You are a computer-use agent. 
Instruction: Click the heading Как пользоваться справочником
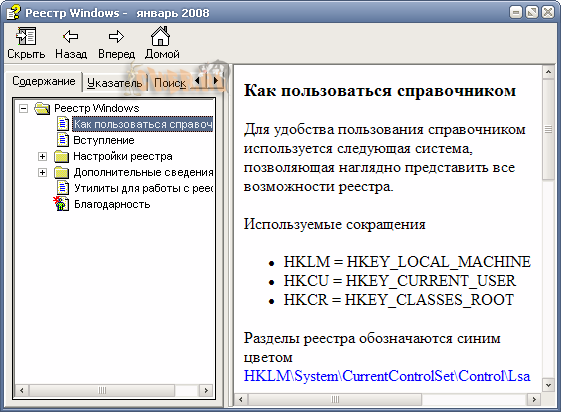[x=380, y=90]
